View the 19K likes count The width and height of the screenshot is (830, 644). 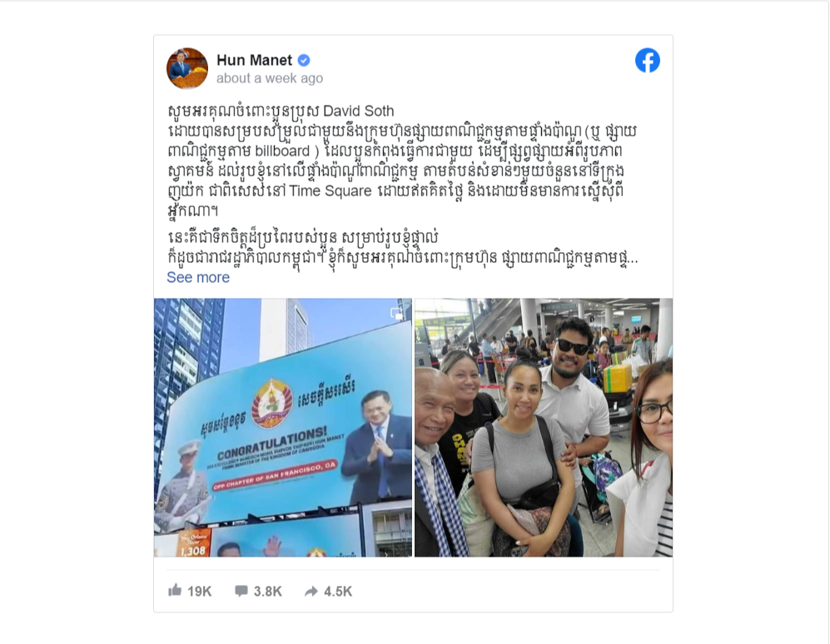point(200,591)
